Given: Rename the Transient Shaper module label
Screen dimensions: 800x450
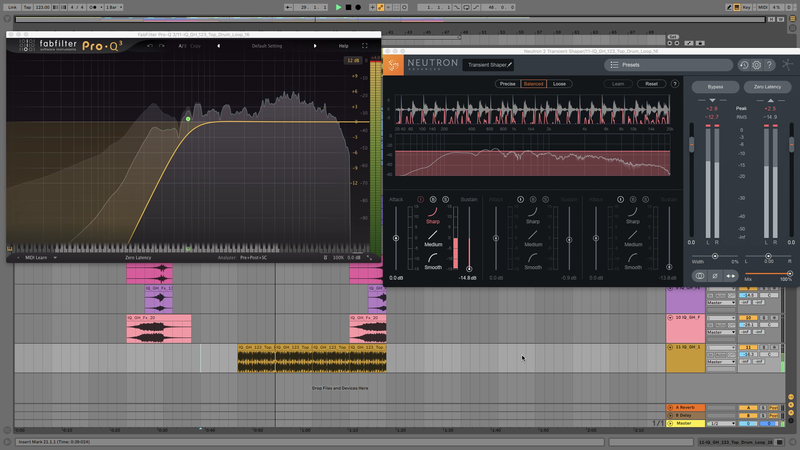Looking at the screenshot, I should tap(490, 65).
